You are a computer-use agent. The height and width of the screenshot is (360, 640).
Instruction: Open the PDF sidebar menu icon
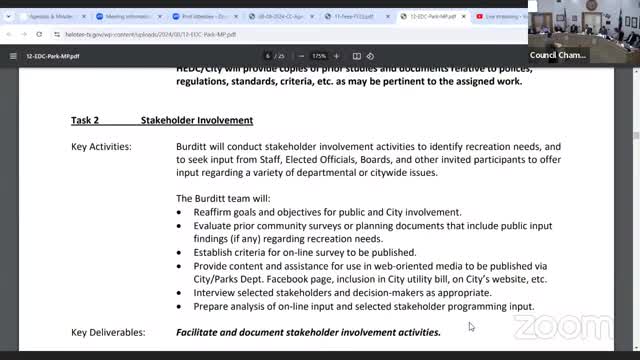[x=13, y=56]
